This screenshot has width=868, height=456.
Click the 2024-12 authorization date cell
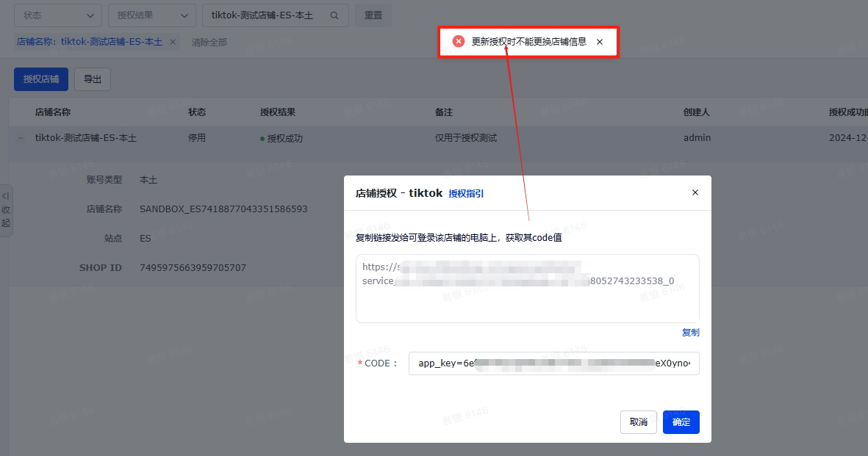(x=848, y=138)
